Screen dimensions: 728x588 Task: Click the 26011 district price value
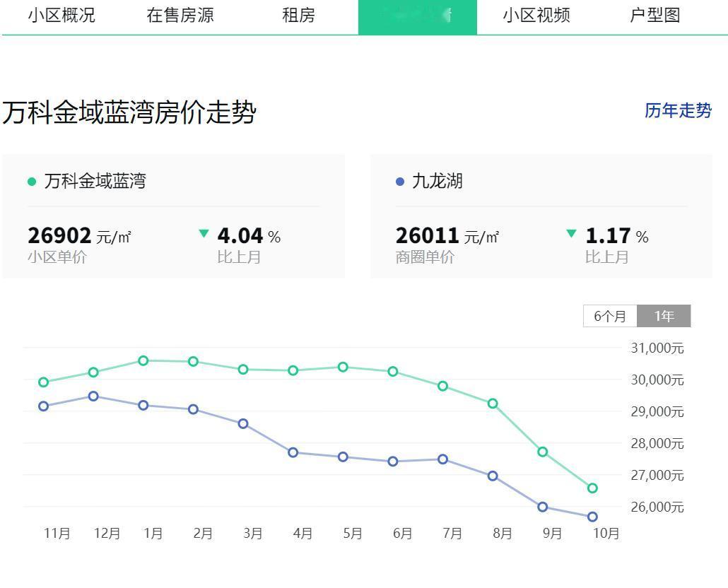click(x=427, y=235)
